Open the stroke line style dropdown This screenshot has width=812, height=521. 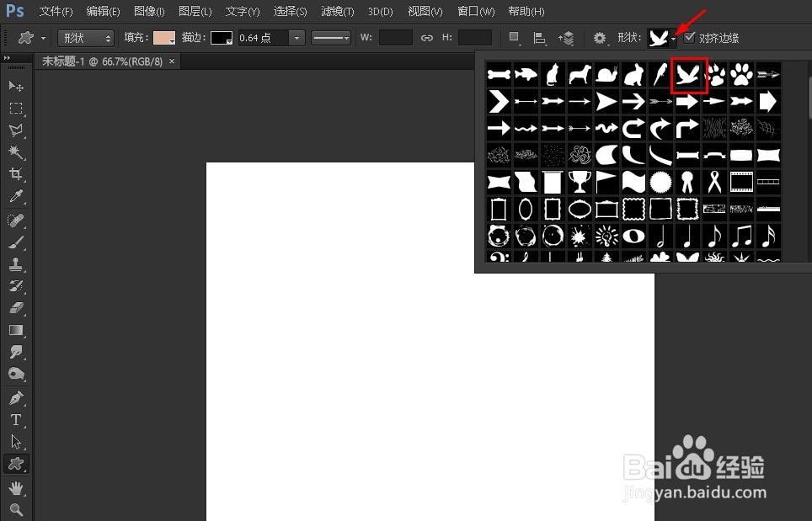[x=331, y=38]
